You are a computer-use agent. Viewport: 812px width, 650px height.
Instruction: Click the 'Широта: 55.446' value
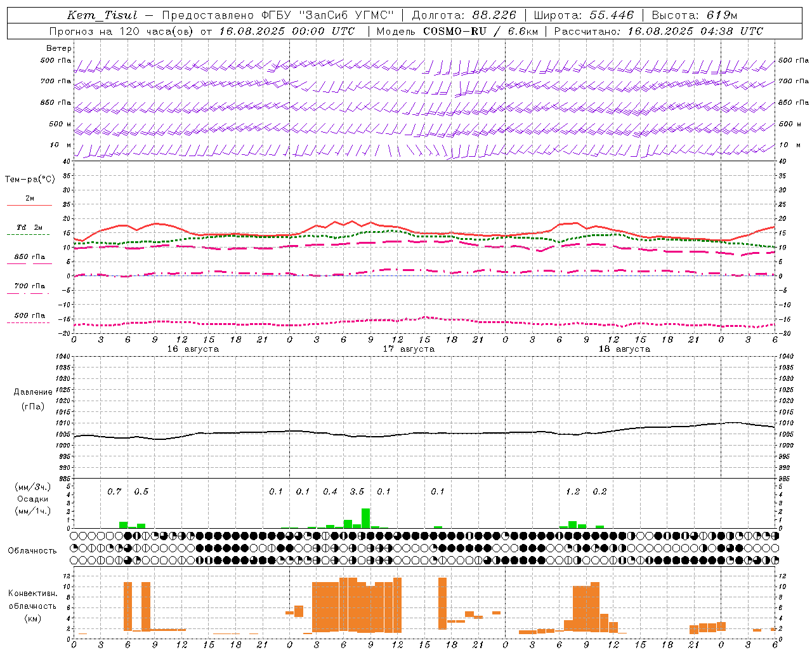tap(584, 15)
